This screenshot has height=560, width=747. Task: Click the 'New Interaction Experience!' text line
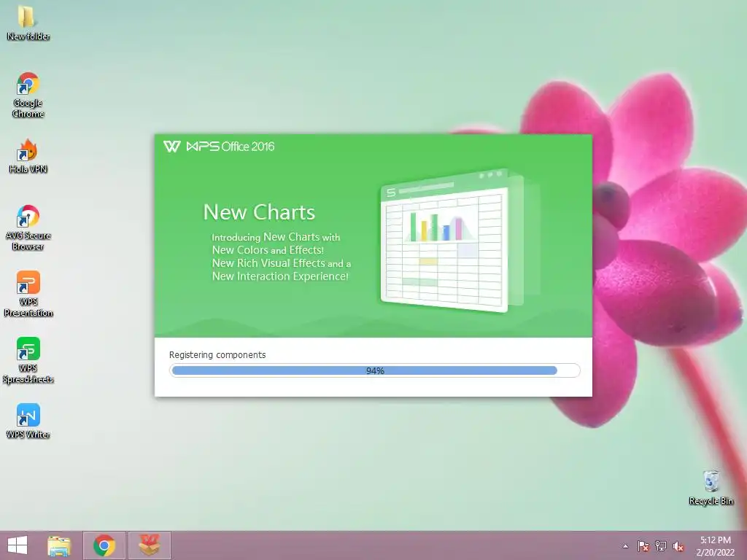tap(280, 276)
